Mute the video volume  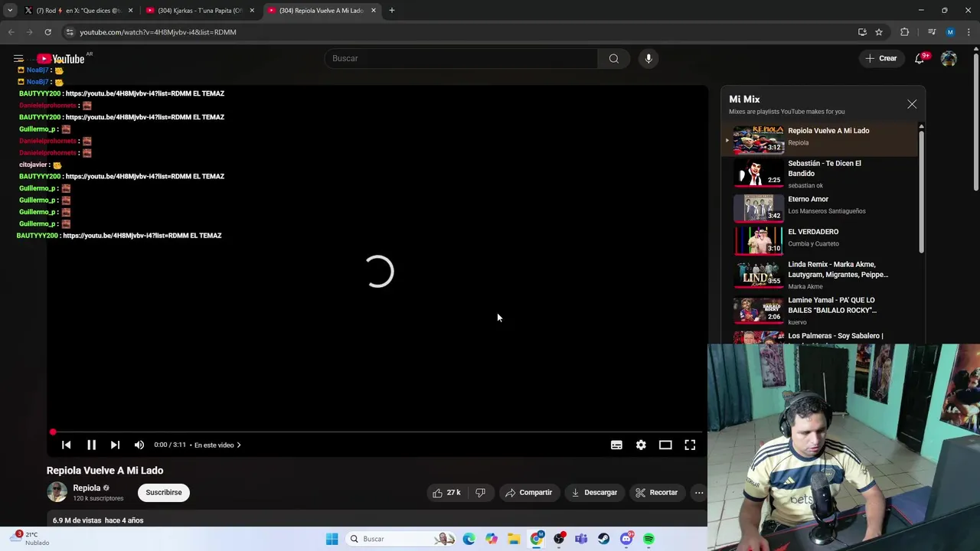pyautogui.click(x=139, y=445)
